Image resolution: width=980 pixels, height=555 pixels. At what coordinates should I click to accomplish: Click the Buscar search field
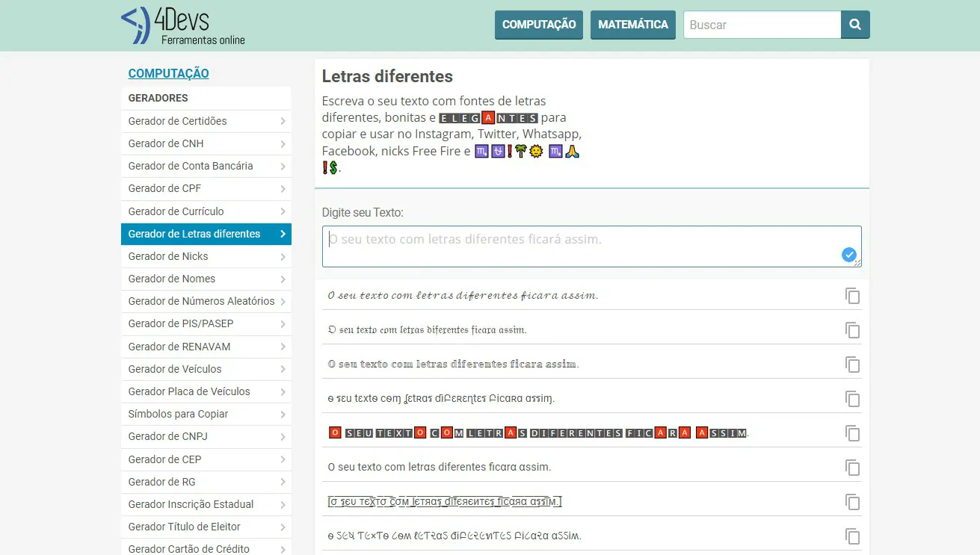pyautogui.click(x=762, y=25)
